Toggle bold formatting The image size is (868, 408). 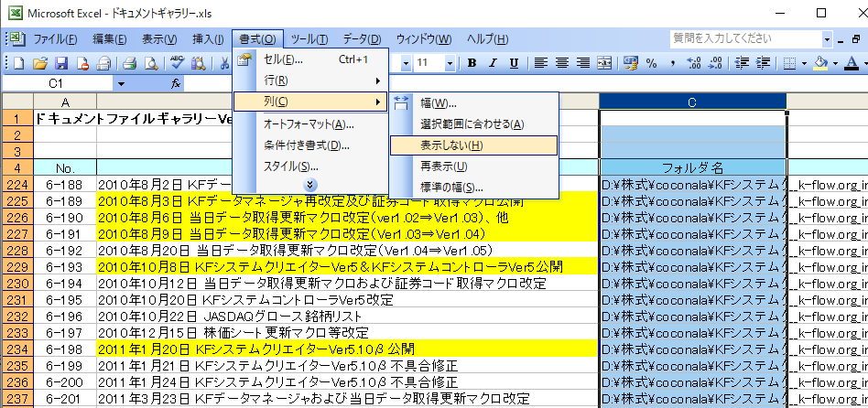(472, 63)
